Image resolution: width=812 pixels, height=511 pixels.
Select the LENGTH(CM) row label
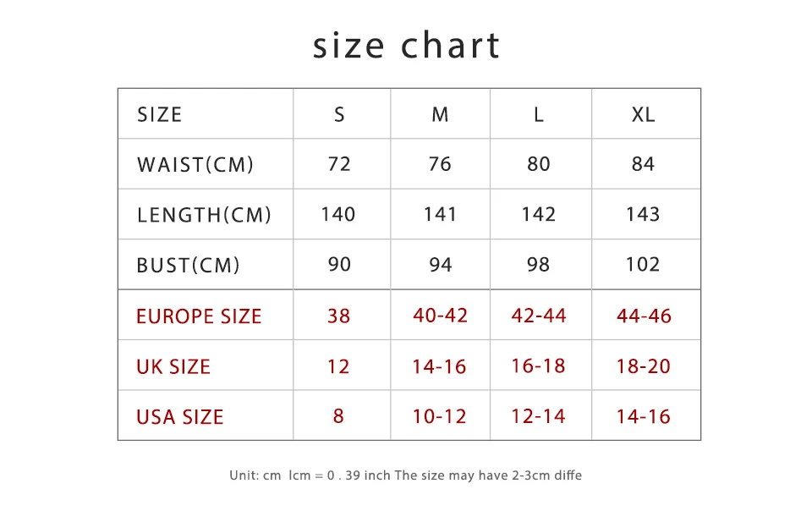click(x=204, y=215)
